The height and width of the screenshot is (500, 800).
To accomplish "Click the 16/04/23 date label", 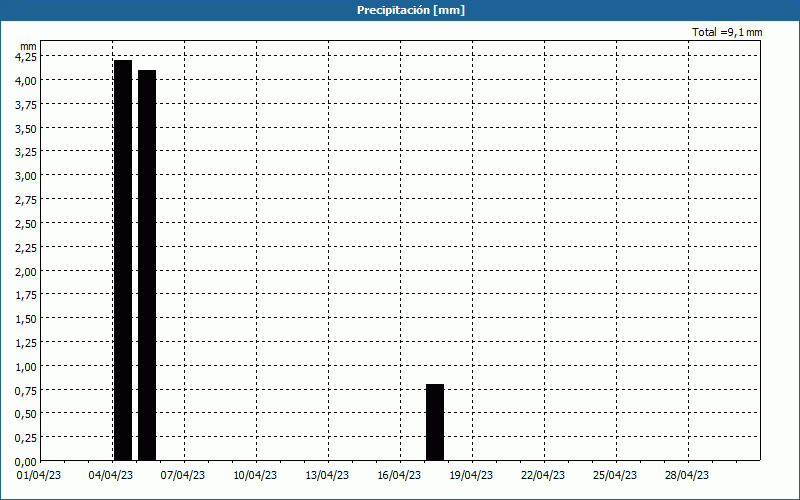I will [399, 475].
